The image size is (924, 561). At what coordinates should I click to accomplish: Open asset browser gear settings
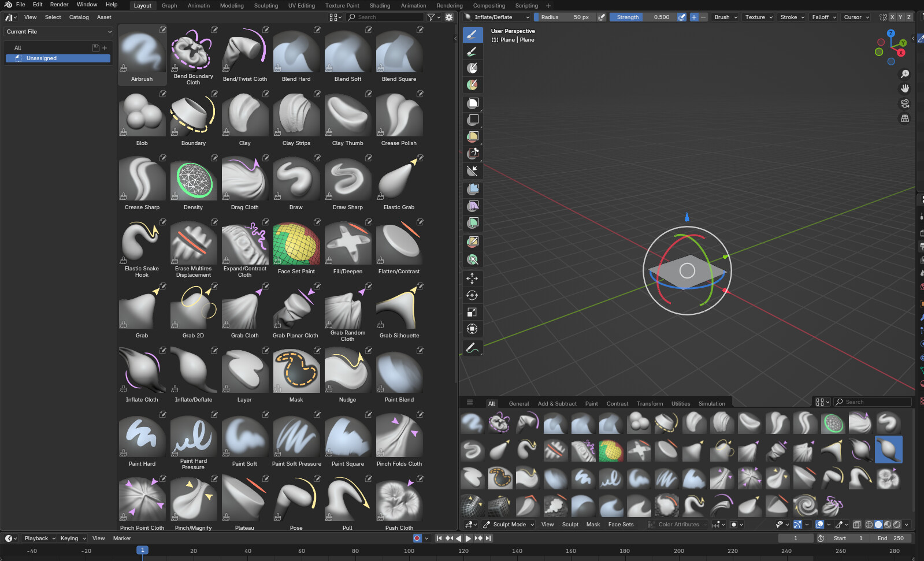[449, 17]
